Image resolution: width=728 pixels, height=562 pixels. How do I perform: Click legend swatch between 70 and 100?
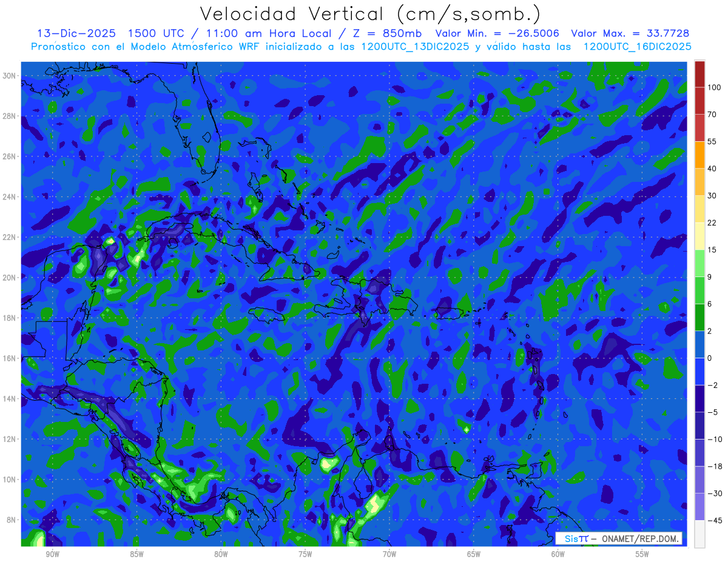click(x=699, y=101)
